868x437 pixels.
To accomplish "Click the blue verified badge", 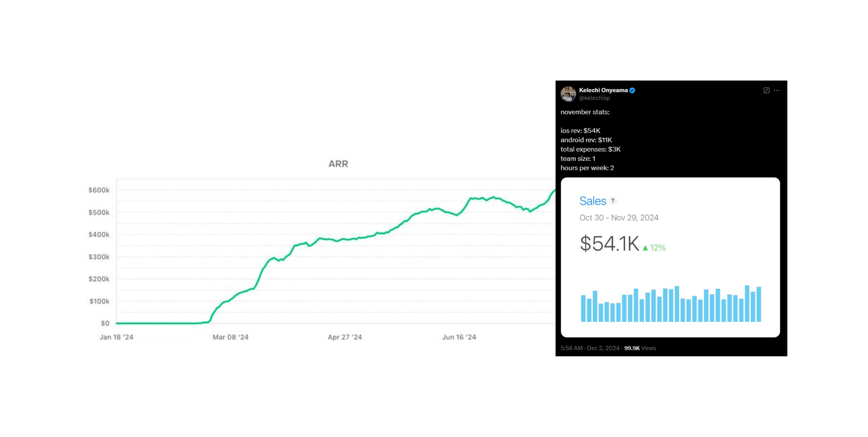I will (632, 90).
